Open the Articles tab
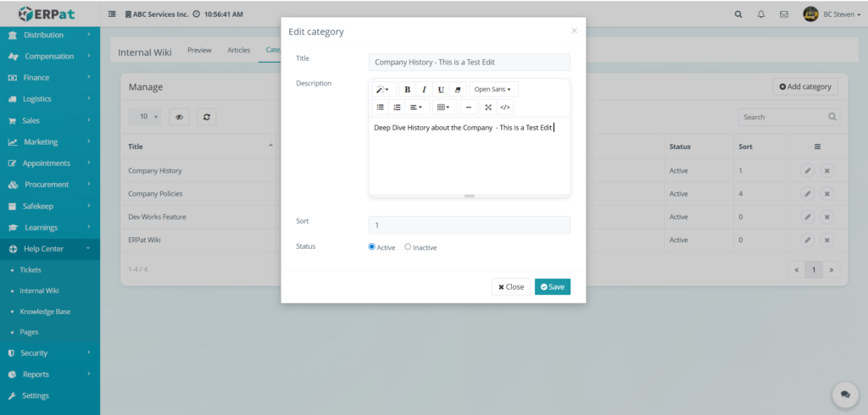Image resolution: width=868 pixels, height=415 pixels. [239, 50]
